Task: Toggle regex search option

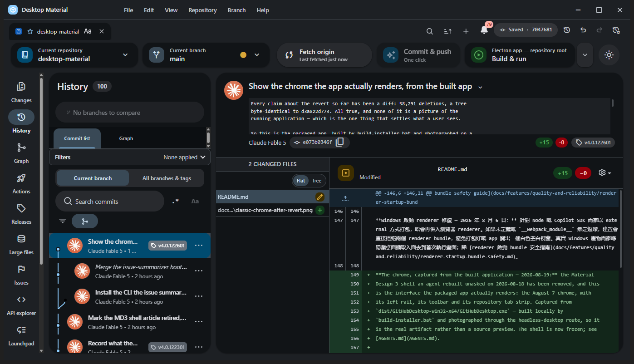Action: click(175, 201)
